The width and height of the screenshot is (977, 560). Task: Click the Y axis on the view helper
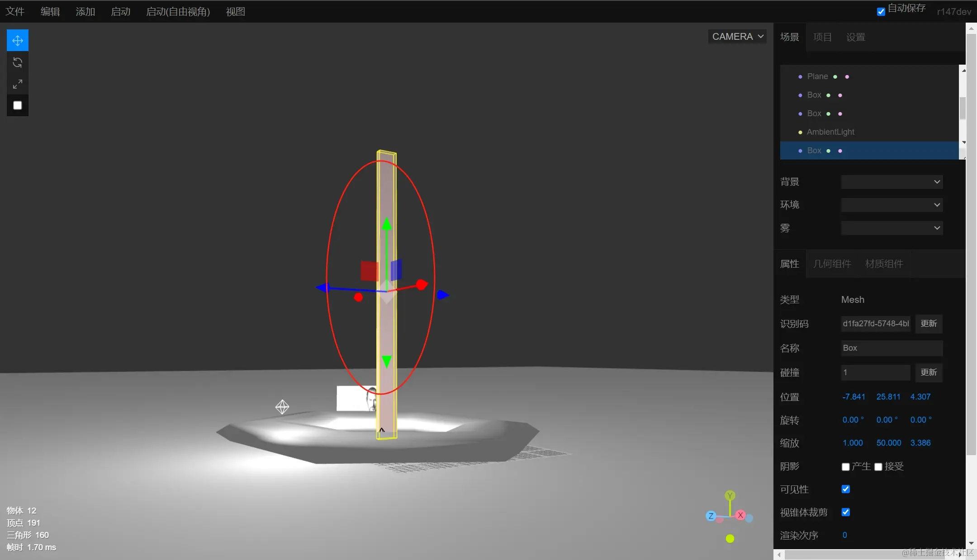[730, 496]
